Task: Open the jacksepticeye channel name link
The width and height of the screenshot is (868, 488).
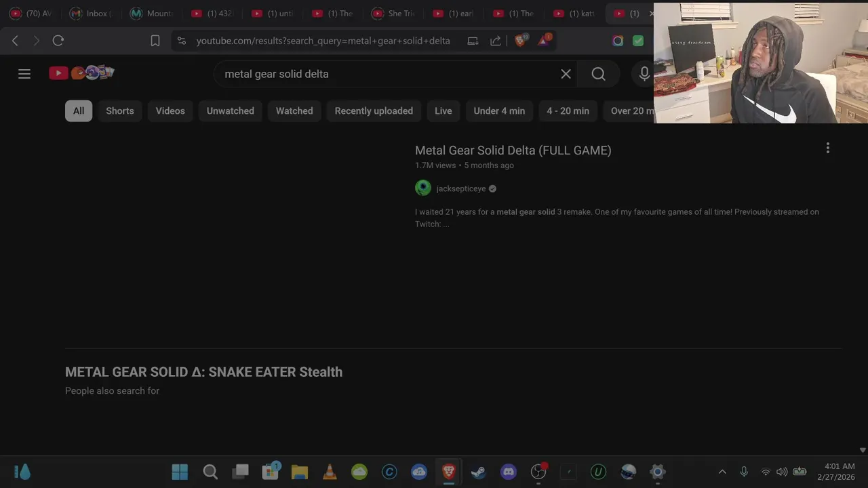Action: click(x=461, y=188)
